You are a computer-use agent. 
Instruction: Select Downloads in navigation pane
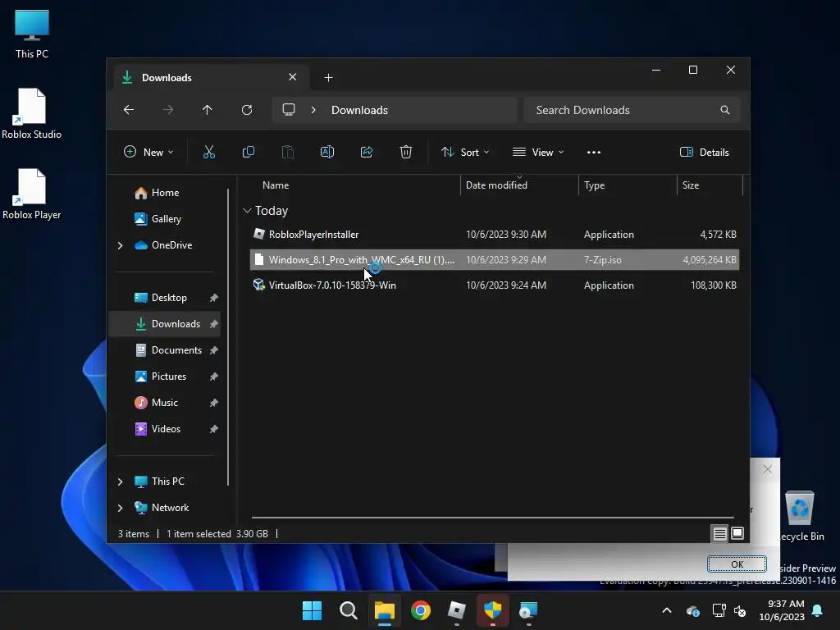tap(165, 324)
